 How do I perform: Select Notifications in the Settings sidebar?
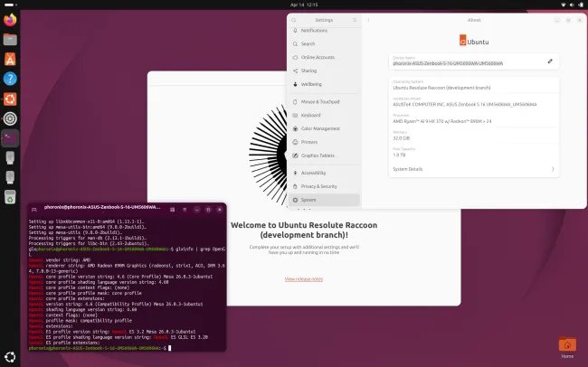point(325,31)
